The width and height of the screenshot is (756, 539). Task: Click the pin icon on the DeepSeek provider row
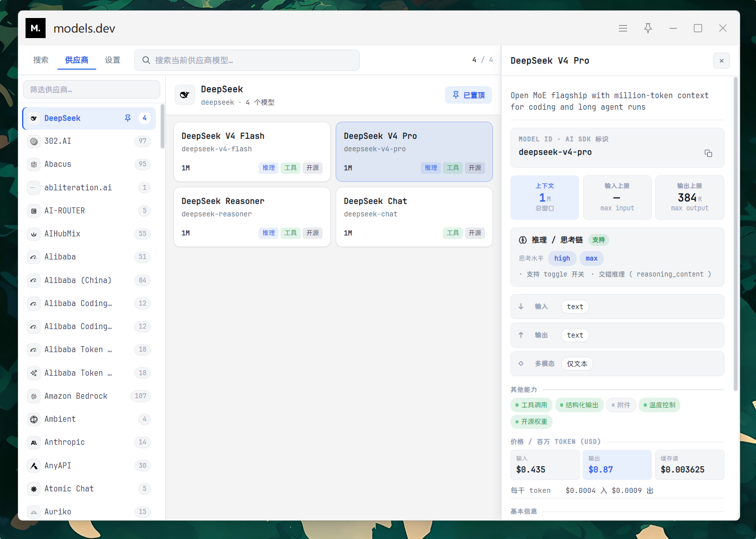point(128,118)
